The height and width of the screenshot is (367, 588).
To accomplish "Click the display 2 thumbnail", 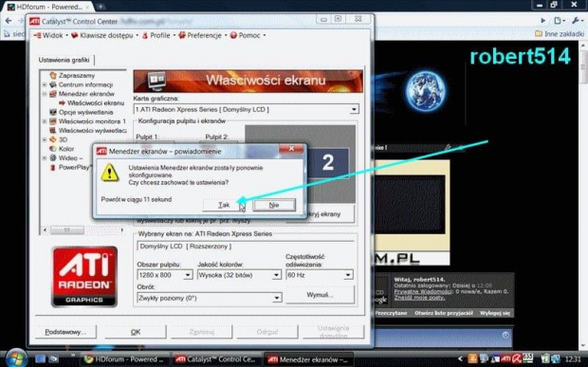I will click(328, 163).
